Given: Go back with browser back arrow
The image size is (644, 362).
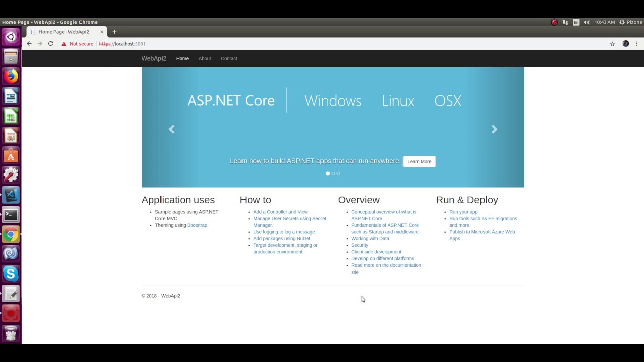Looking at the screenshot, I should coord(29,44).
